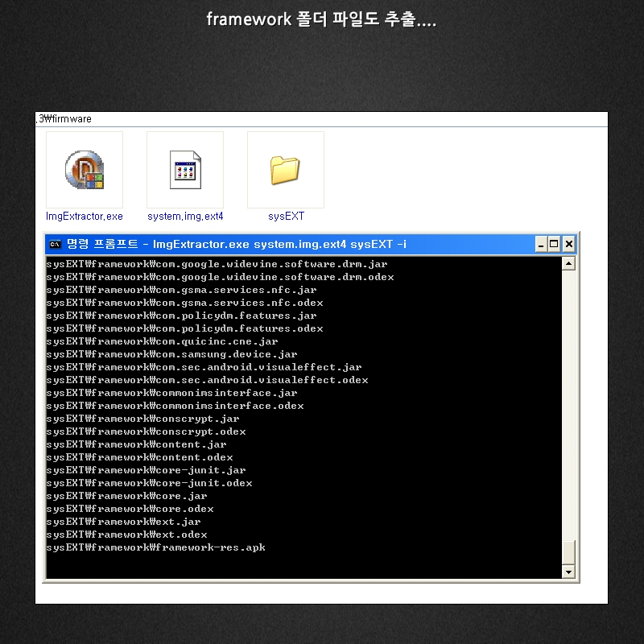Click the system.img.ext4 file name label
Image resolution: width=644 pixels, height=644 pixels.
[x=185, y=216]
